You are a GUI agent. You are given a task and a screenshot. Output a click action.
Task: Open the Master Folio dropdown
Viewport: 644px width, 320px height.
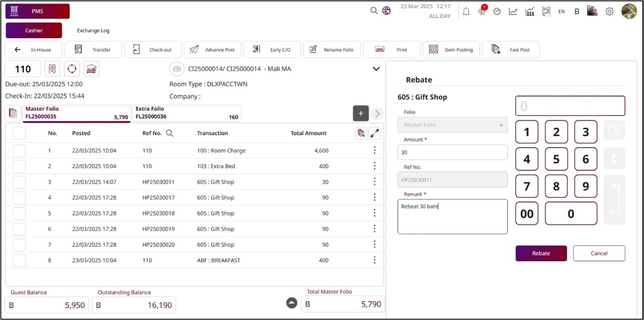point(452,125)
